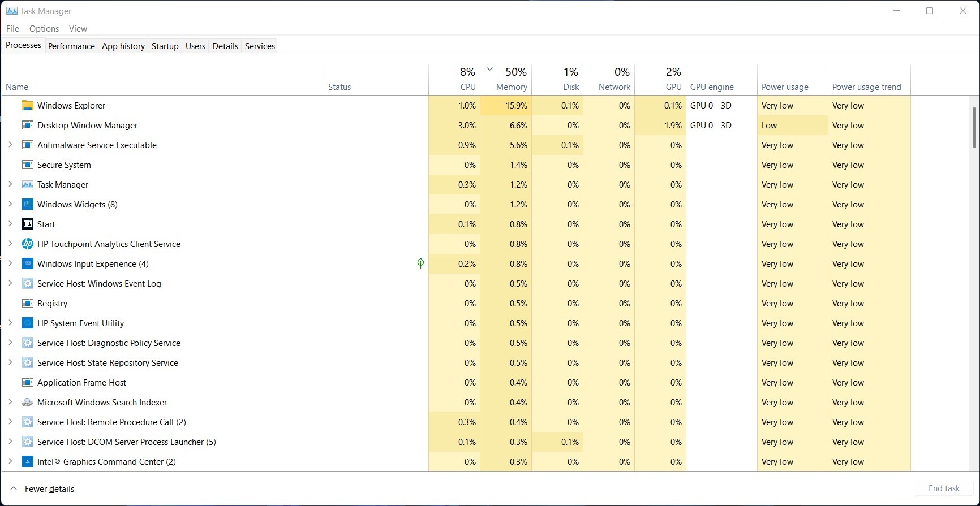This screenshot has height=506, width=980.
Task: Expand the Antimalware Service Executable row
Action: [10, 145]
